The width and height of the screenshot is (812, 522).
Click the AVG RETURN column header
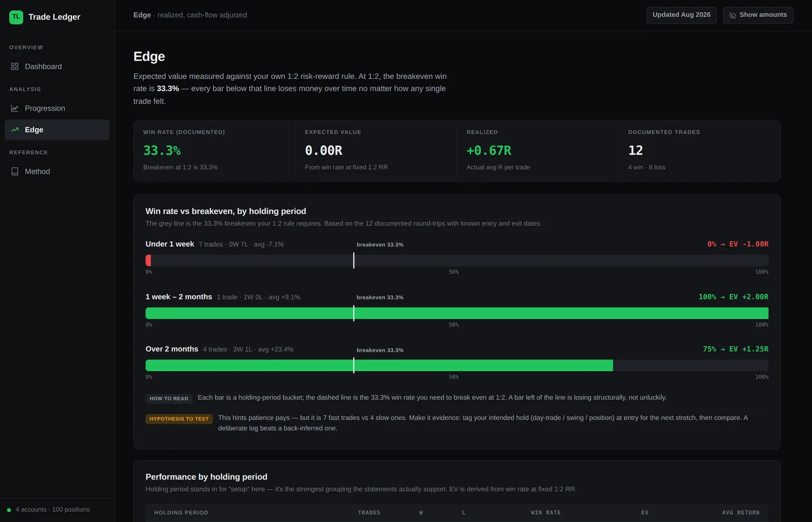coord(741,513)
